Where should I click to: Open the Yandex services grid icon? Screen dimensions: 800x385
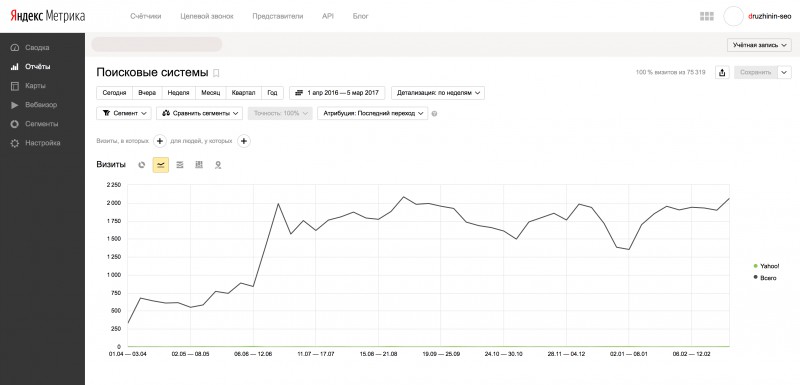coord(707,16)
